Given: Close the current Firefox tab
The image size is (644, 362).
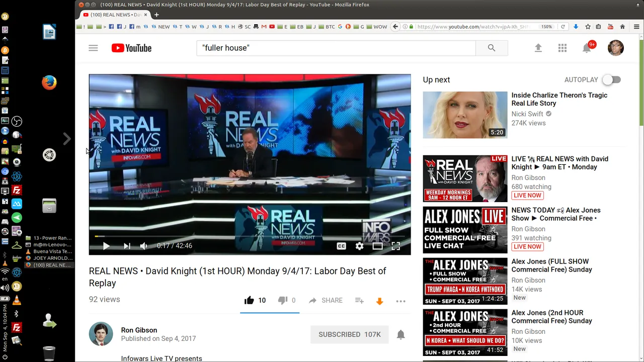Looking at the screenshot, I should point(145,15).
